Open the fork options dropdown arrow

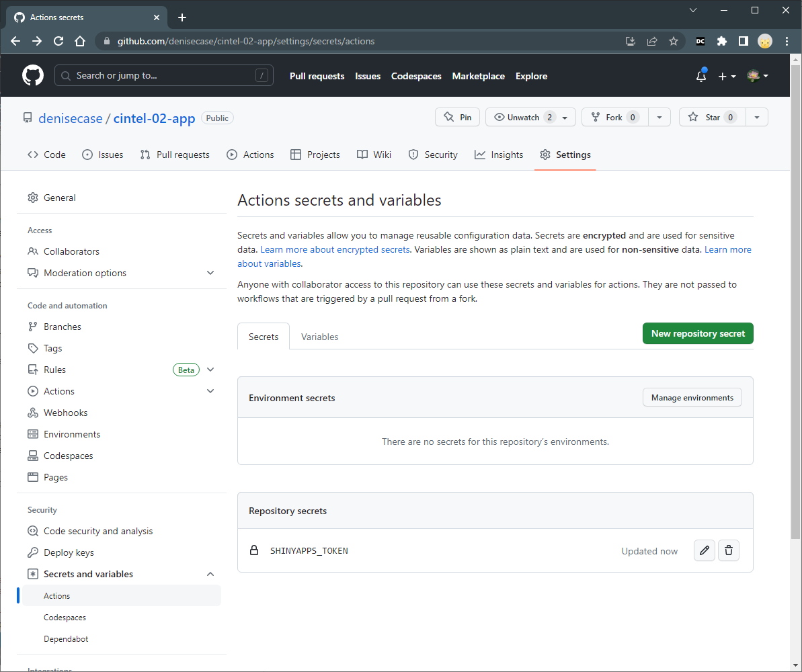(x=659, y=117)
